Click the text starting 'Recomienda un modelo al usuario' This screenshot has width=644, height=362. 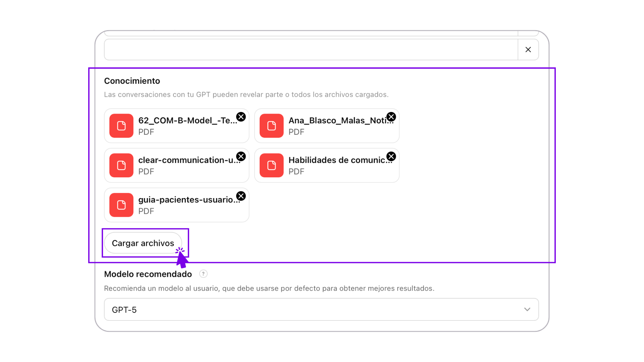click(269, 288)
